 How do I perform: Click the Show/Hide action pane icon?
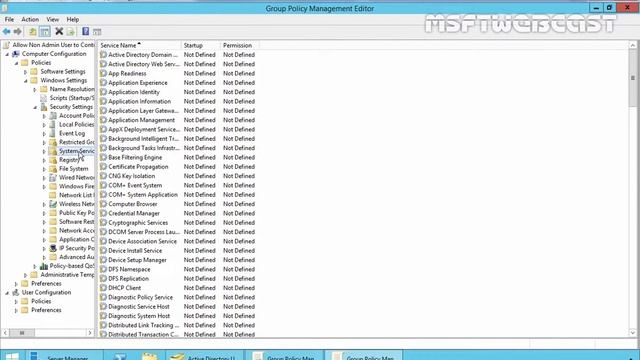point(97,31)
